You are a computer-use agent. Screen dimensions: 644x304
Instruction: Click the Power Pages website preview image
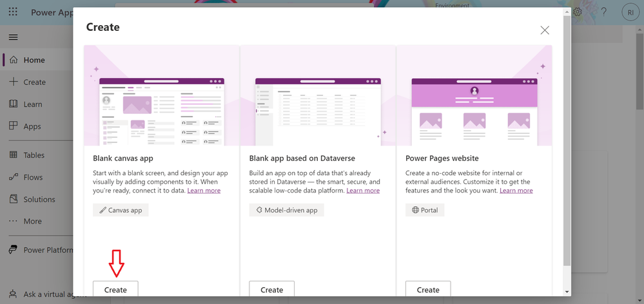[474, 95]
